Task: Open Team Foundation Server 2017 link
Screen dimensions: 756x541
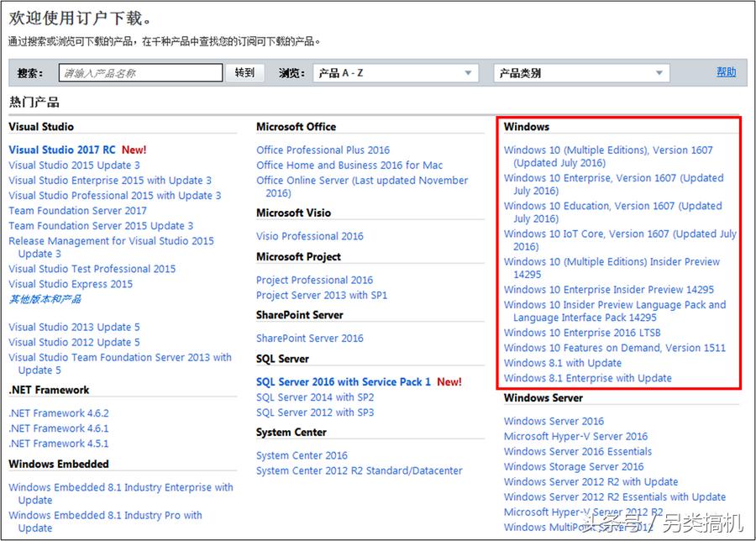Action: tap(77, 211)
